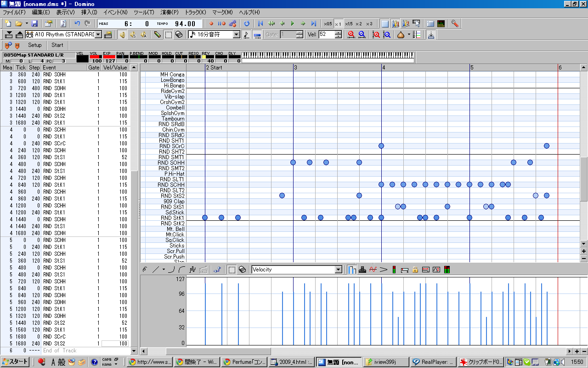Click the padlock icon in the velocity toolbar
Screen dimensions: 588x368
(415, 270)
